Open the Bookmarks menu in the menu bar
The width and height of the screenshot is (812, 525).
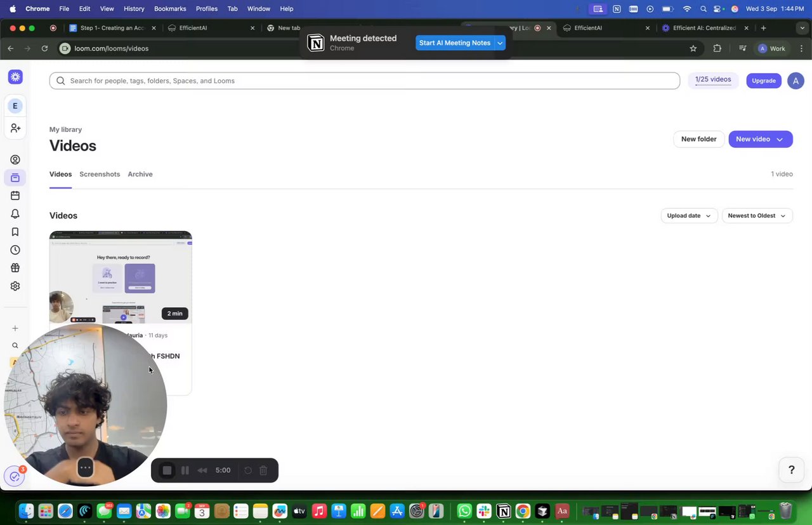tap(170, 9)
